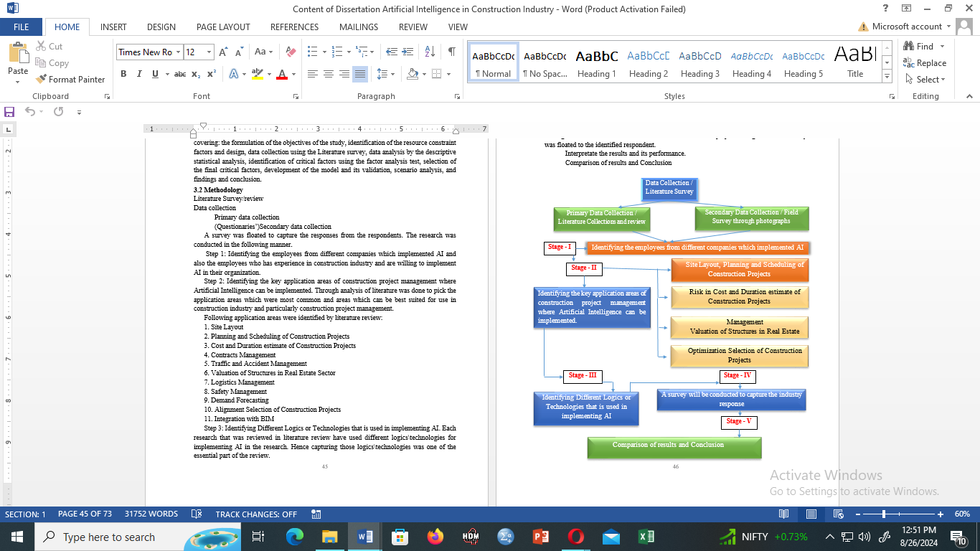Open the font name dropdown
The height and width of the screenshot is (551, 980).
pos(178,52)
